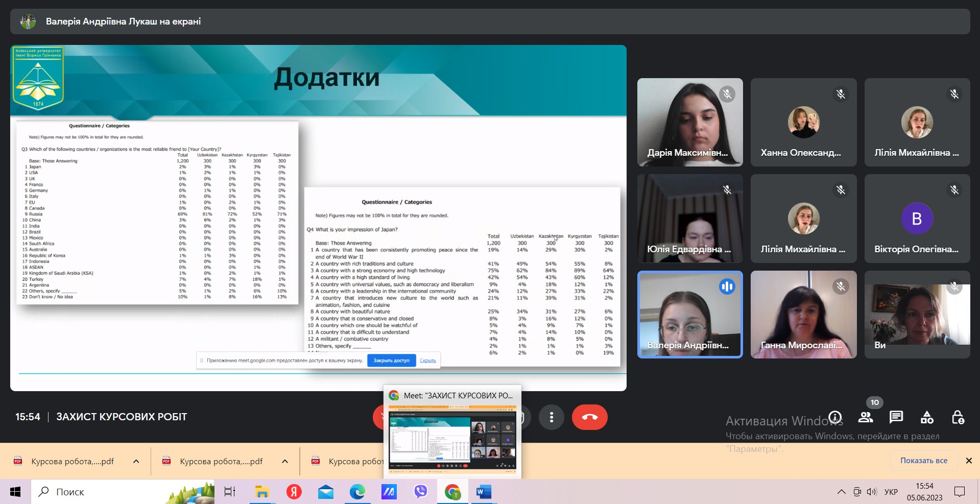Screen dimensions: 980x504
Task: Click the red leave call button
Action: point(589,417)
